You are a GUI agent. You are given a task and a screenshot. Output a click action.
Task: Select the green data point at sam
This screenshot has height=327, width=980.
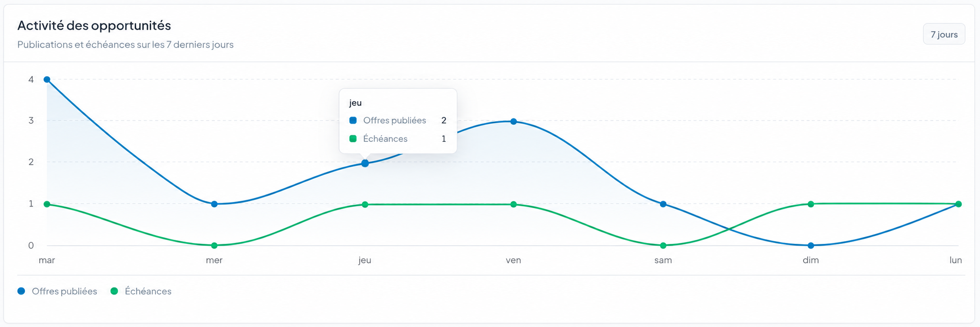[x=663, y=246]
